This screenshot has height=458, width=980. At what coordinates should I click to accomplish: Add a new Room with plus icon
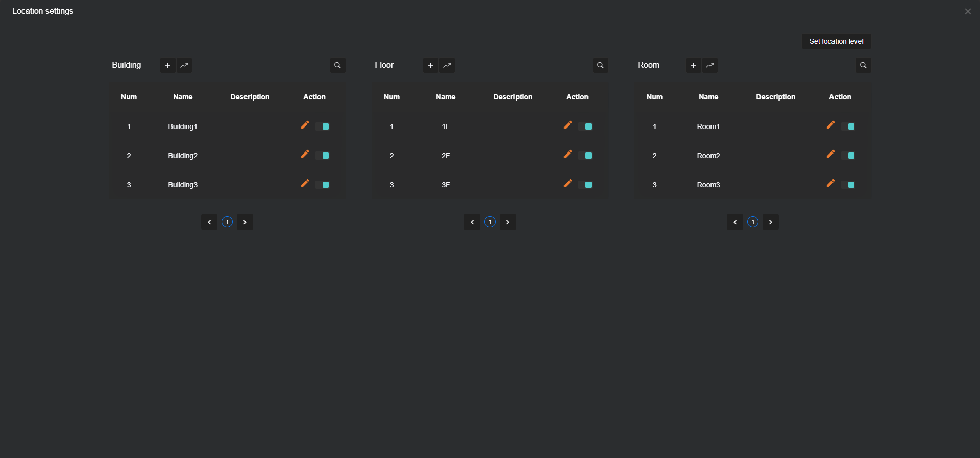pos(693,65)
